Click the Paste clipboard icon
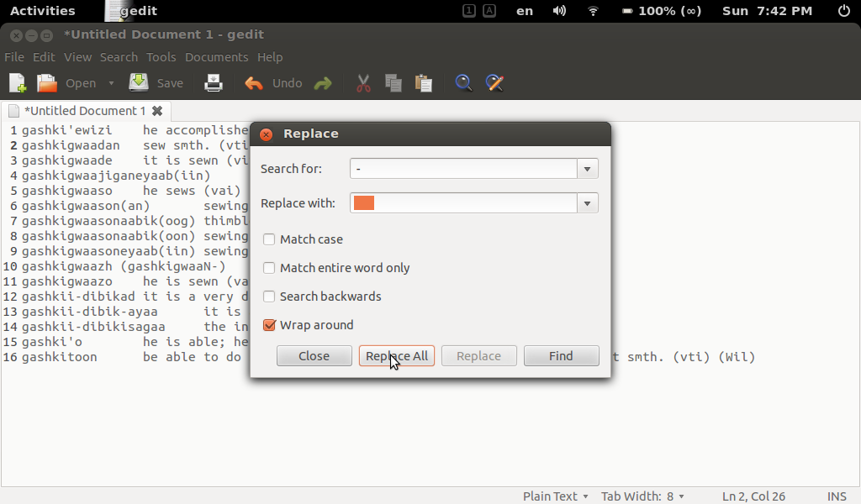This screenshot has width=861, height=504. click(423, 82)
